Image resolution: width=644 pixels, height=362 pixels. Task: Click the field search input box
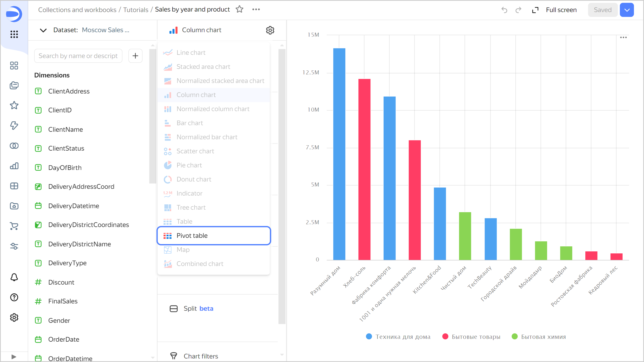click(x=78, y=56)
